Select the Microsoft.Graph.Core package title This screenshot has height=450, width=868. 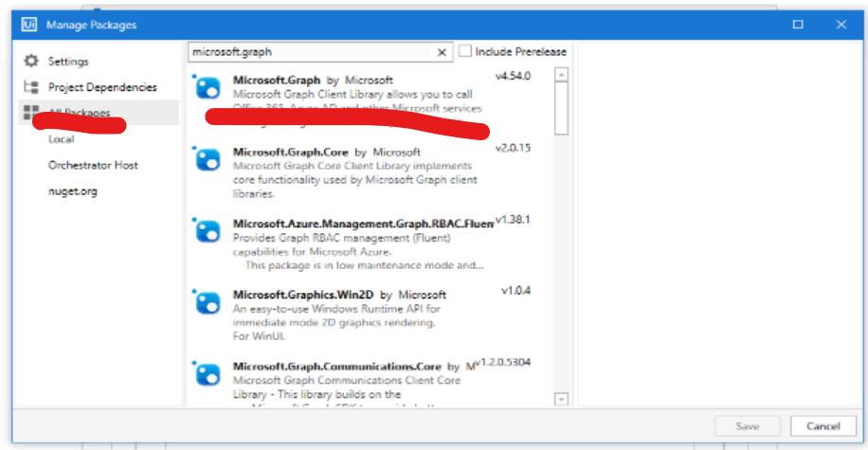(291, 152)
